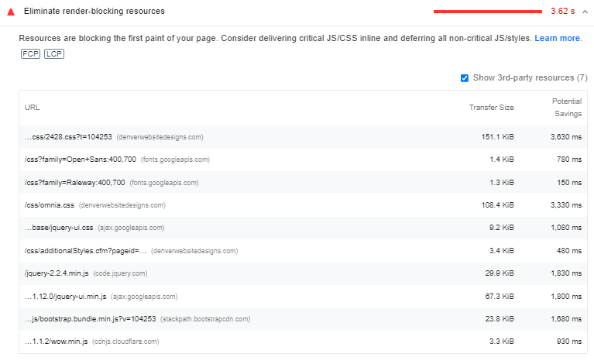Open the base/jquery-ui.css URL
594x364 pixels.
coord(59,228)
